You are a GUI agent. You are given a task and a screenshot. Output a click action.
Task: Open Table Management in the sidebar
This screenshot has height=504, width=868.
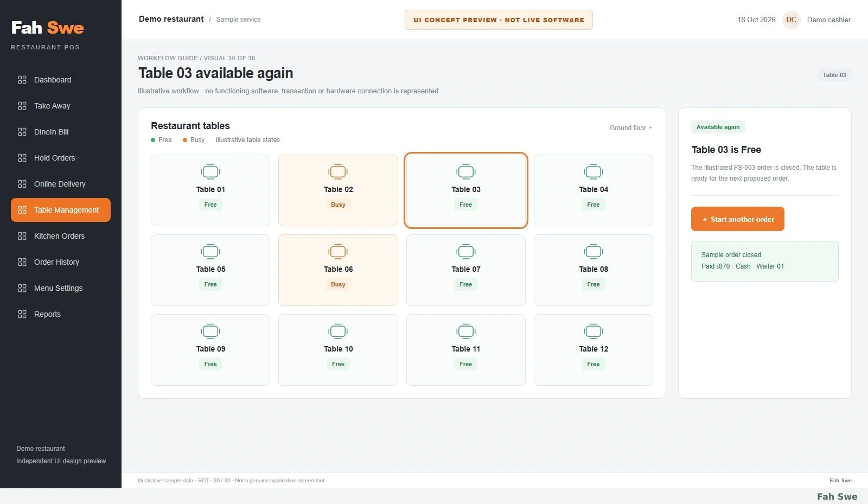click(61, 210)
